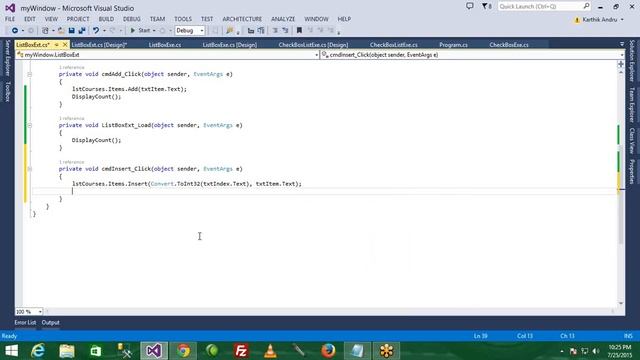Collapse the cmdInsert_Click method outline
Screen dimensions: 640x360
(29, 169)
